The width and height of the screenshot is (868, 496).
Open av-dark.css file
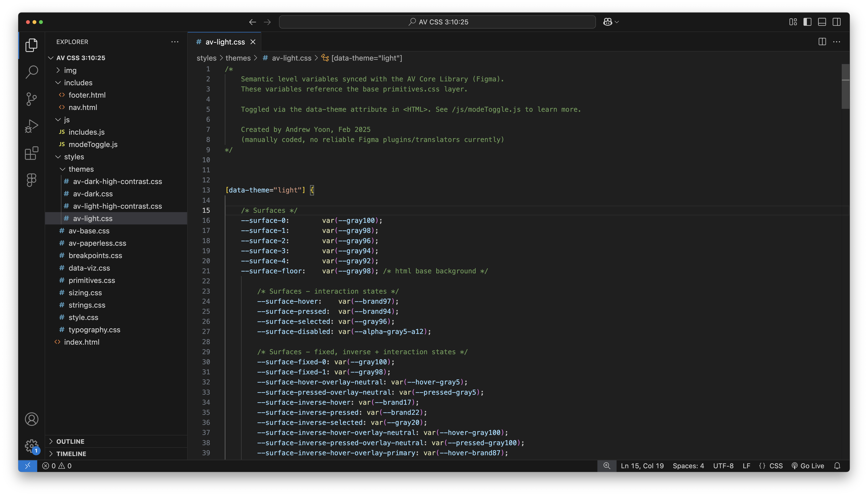click(x=116, y=193)
